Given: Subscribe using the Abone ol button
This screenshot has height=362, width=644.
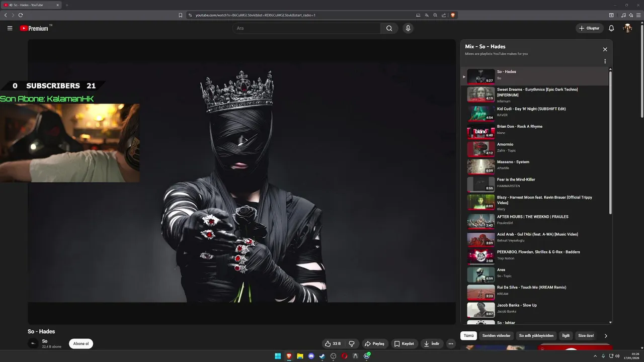Looking at the screenshot, I should pyautogui.click(x=81, y=344).
